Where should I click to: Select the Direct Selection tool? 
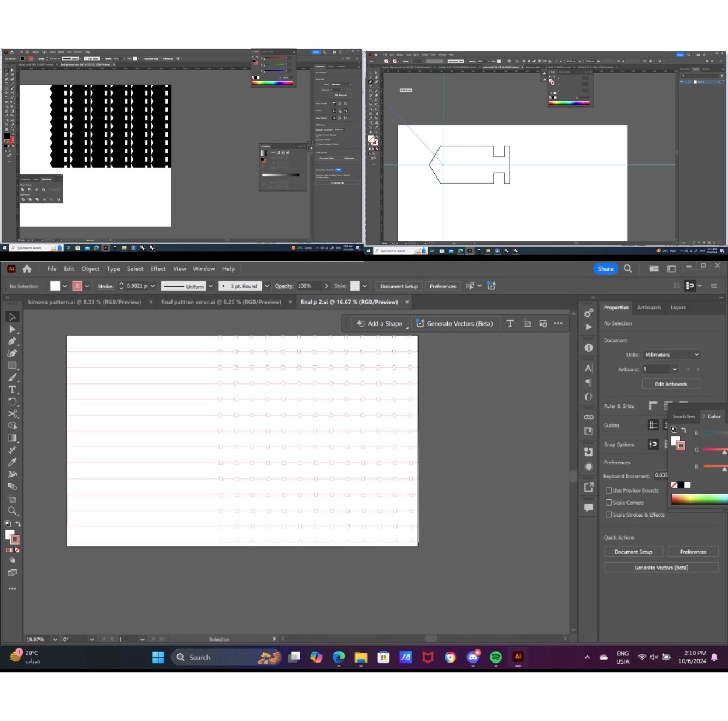(x=12, y=329)
